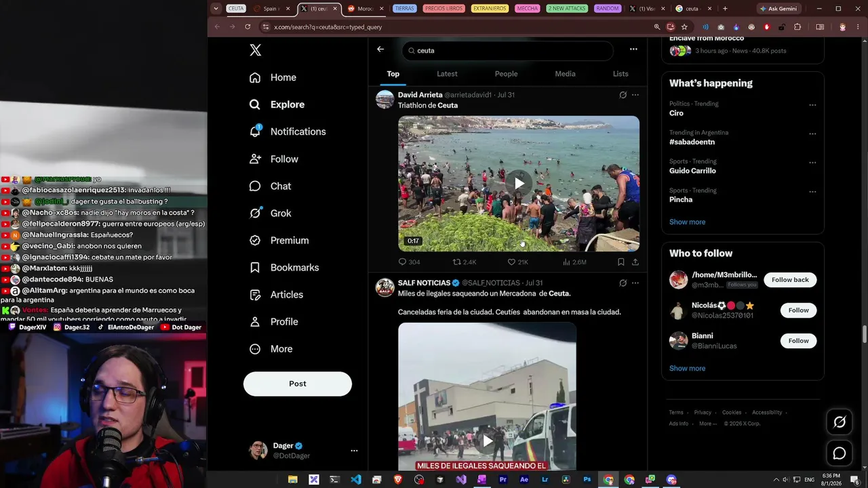Bookmark David Arrieta's post

tap(620, 262)
